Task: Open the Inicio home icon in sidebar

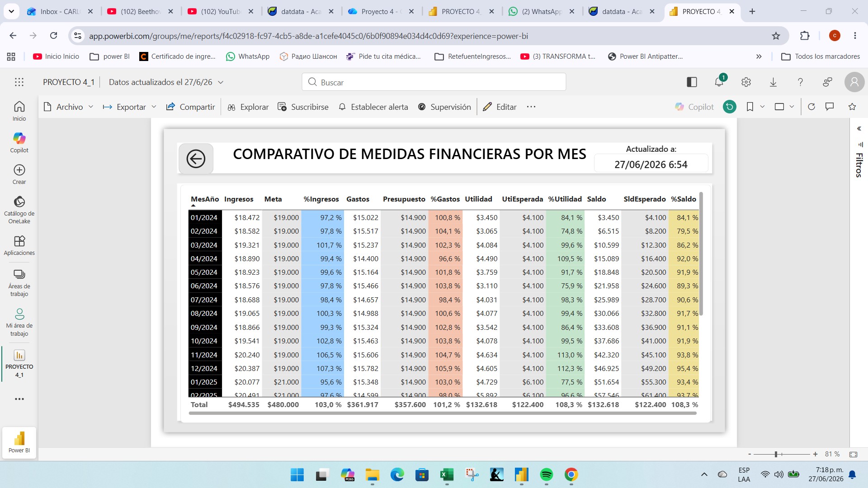Action: click(19, 111)
